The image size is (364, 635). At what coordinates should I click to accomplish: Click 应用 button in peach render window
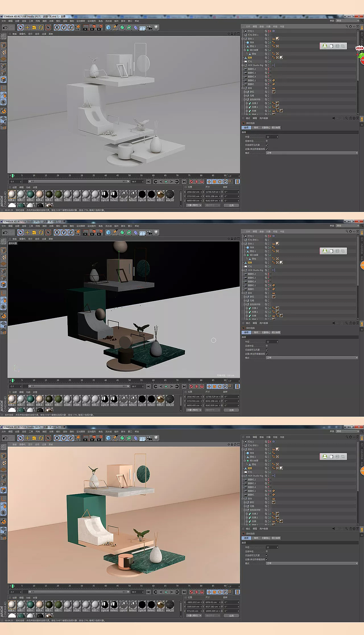click(x=231, y=616)
